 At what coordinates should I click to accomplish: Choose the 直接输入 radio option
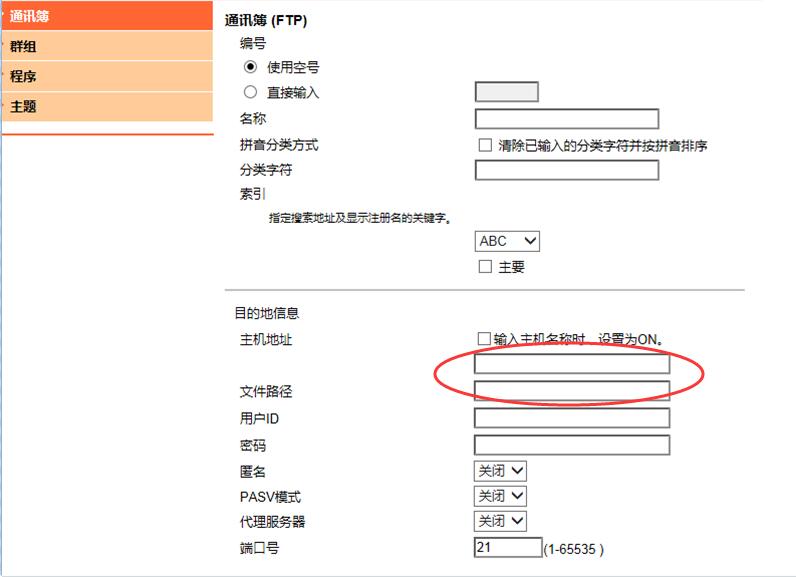coord(251,92)
